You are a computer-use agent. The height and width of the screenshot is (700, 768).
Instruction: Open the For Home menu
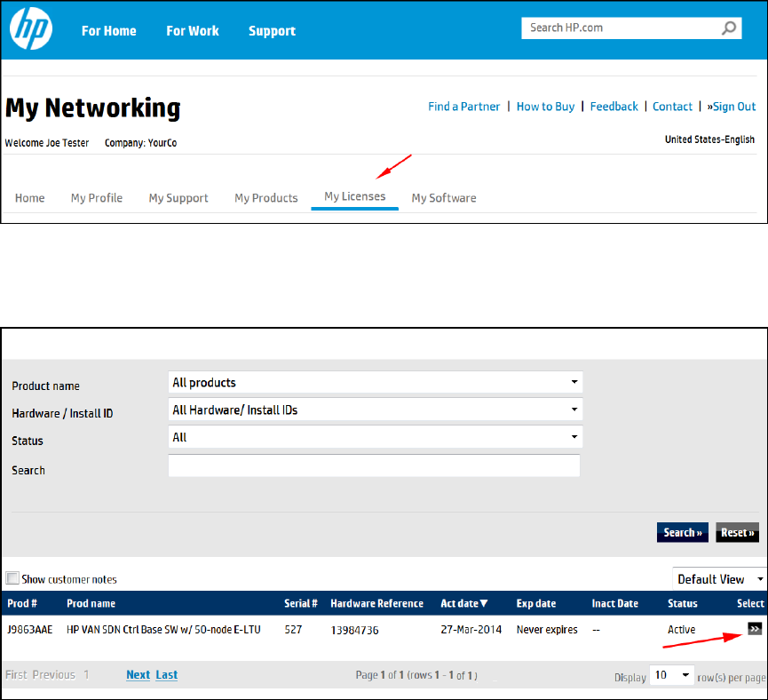108,31
